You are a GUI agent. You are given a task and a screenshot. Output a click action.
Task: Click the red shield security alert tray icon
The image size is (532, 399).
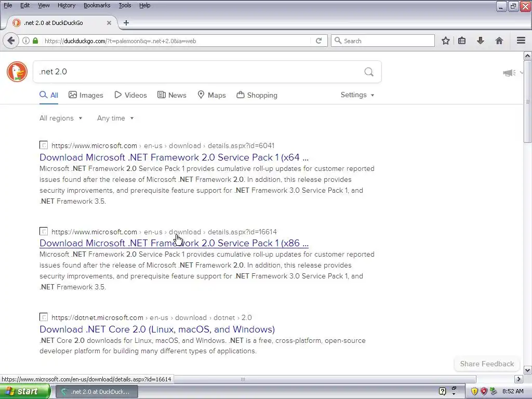484,391
